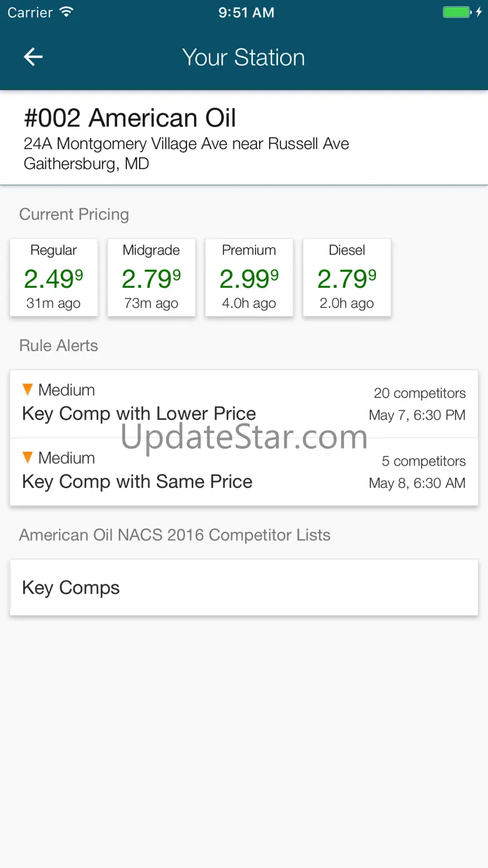Screen dimensions: 488x868
Task: Select the Premium price card
Action: [249, 277]
